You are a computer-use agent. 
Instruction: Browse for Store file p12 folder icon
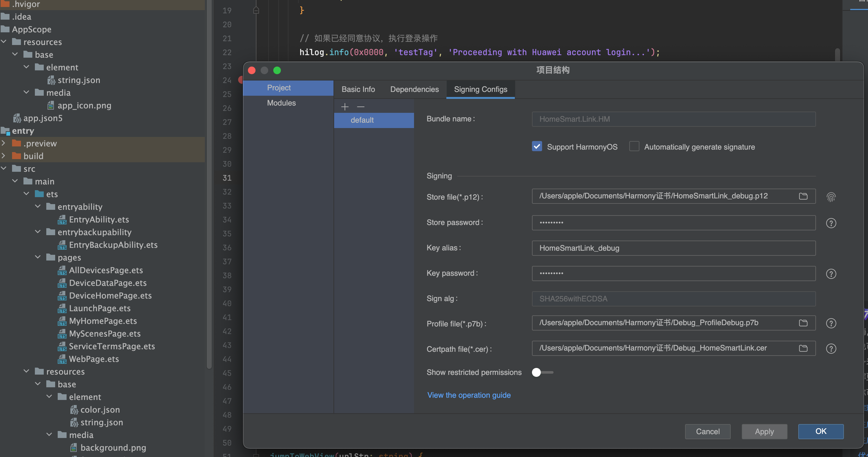(803, 196)
